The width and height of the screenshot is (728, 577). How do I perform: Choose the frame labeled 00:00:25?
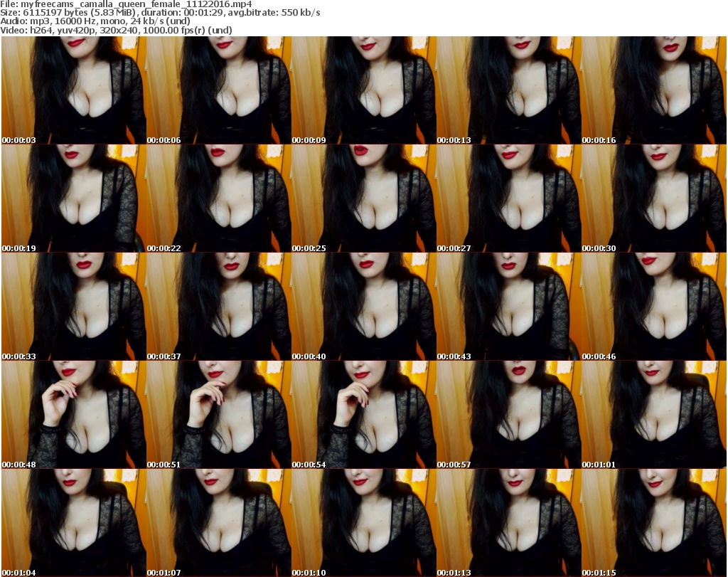click(x=364, y=198)
